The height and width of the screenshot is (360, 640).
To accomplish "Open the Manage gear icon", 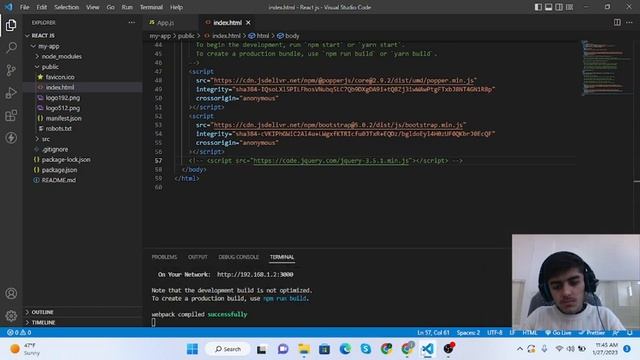I will (x=11, y=316).
